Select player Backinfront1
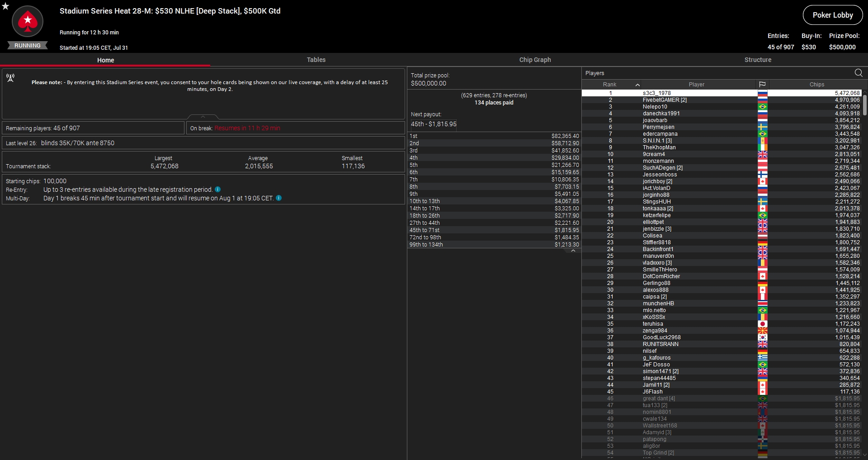Image resolution: width=868 pixels, height=460 pixels. pos(722,249)
